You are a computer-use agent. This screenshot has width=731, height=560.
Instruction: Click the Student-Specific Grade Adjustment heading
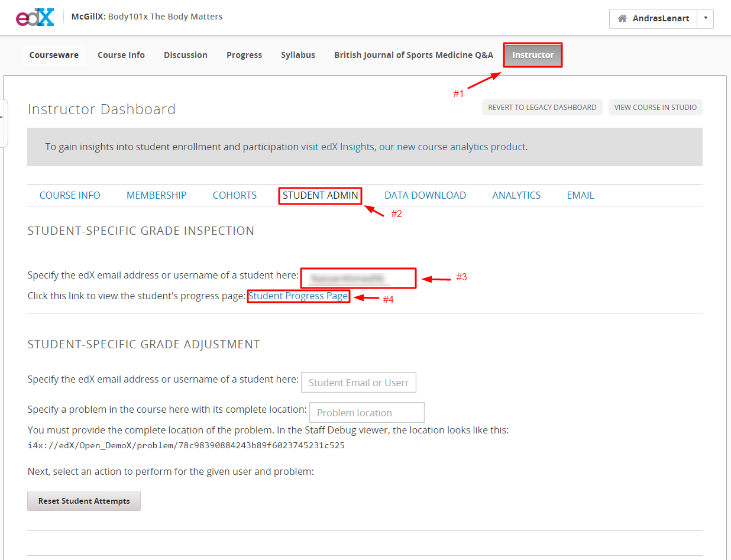click(144, 344)
